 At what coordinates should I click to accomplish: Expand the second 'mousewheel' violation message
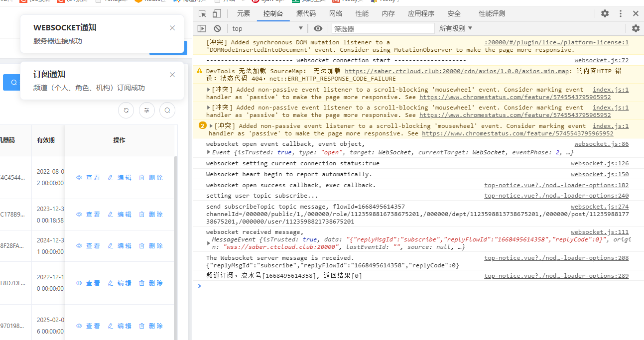[209, 107]
